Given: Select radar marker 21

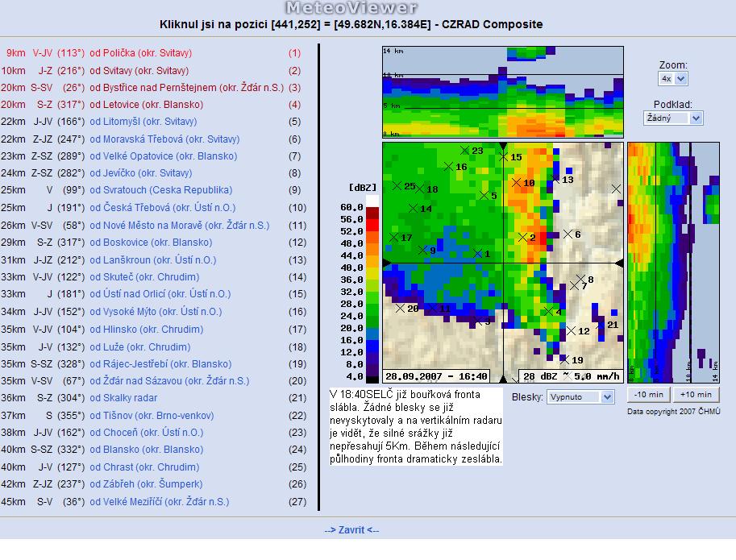Looking at the screenshot, I should [601, 325].
